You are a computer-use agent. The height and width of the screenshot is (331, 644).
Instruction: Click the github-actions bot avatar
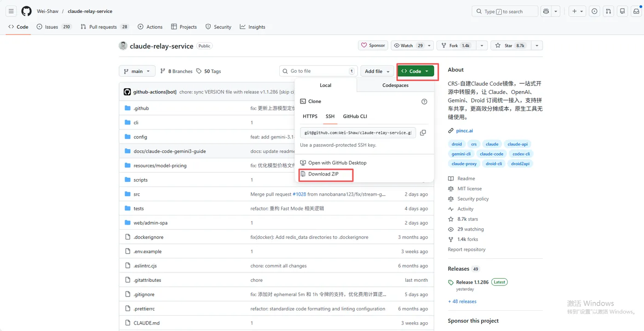[127, 92]
